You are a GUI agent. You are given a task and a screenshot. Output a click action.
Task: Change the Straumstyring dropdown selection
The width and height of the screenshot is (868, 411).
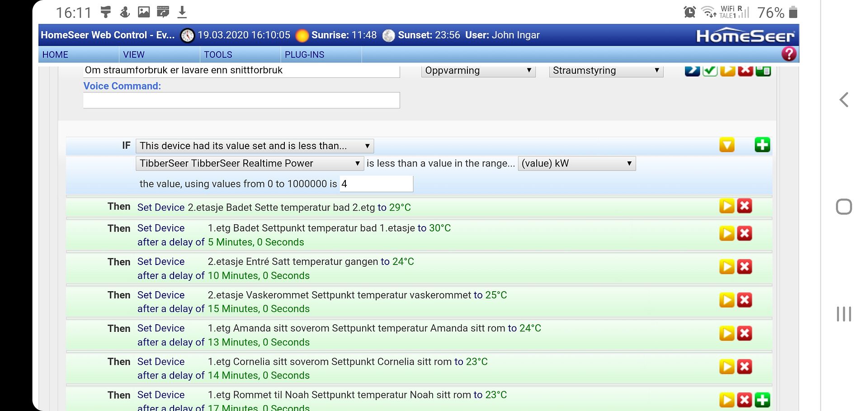point(605,70)
